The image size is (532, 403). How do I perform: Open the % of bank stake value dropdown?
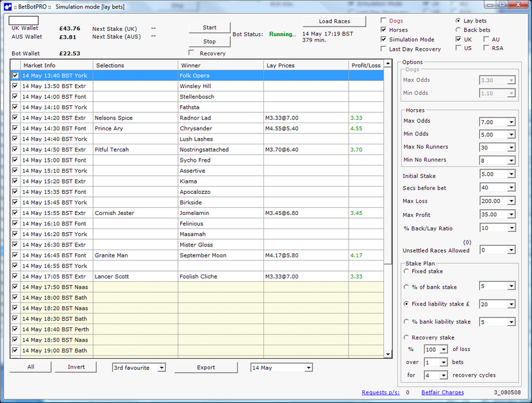coord(511,286)
